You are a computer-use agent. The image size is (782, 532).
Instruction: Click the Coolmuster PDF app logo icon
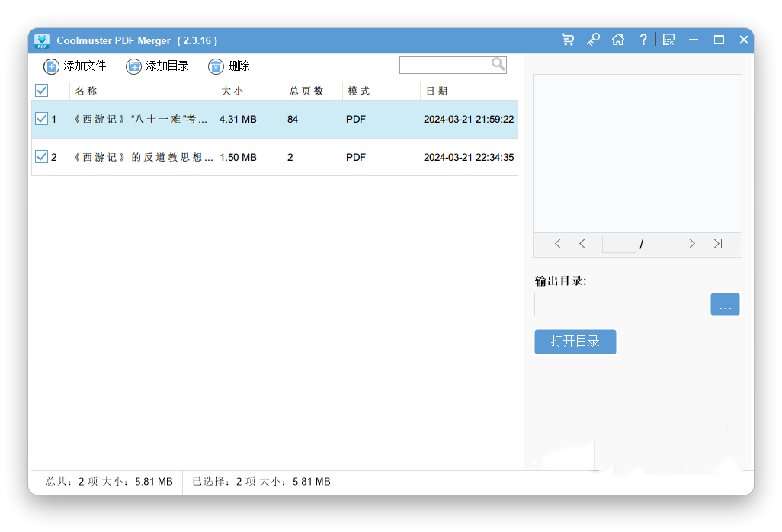pos(42,40)
